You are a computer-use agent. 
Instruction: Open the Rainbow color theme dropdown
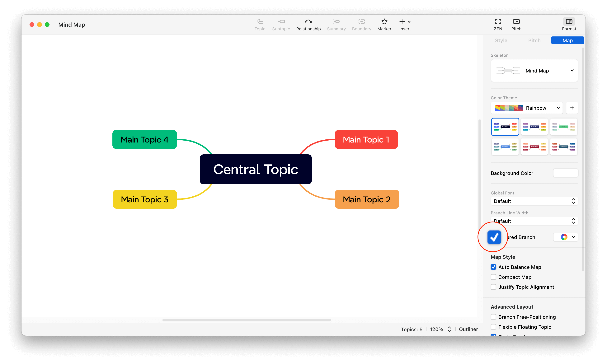tap(527, 108)
